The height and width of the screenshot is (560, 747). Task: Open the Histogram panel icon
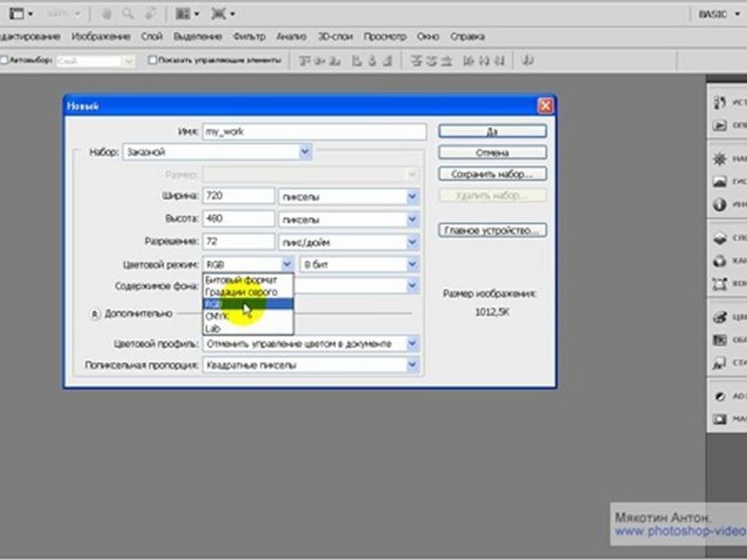(720, 182)
